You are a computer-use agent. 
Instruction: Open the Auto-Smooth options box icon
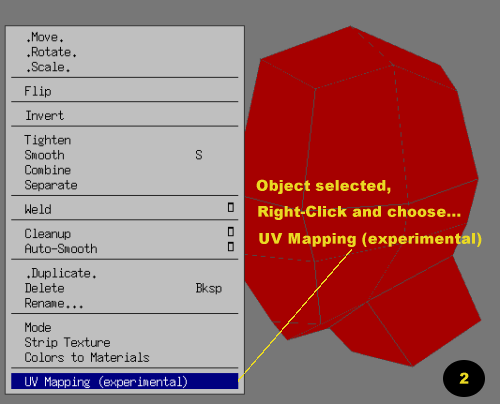(231, 247)
